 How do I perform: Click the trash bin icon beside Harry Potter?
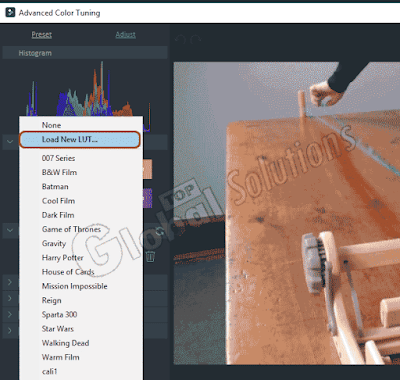(150, 256)
